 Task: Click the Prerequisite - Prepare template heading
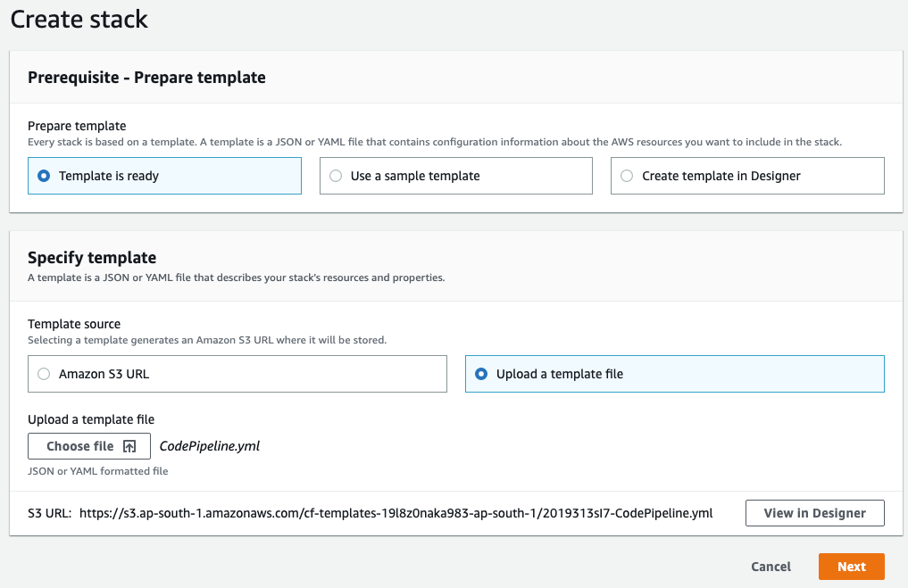pyautogui.click(x=146, y=78)
